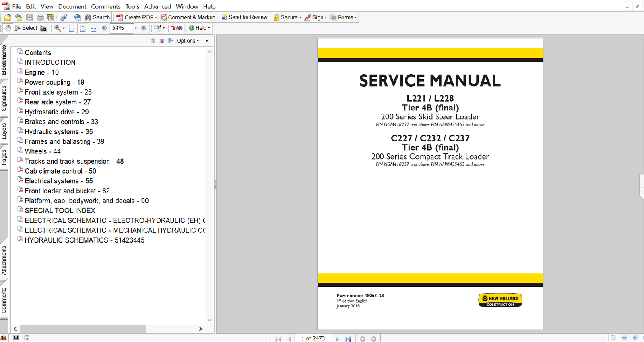Screen dimensions: 644x342
Task: Click the Snapshot camera tool
Action: coord(44,28)
